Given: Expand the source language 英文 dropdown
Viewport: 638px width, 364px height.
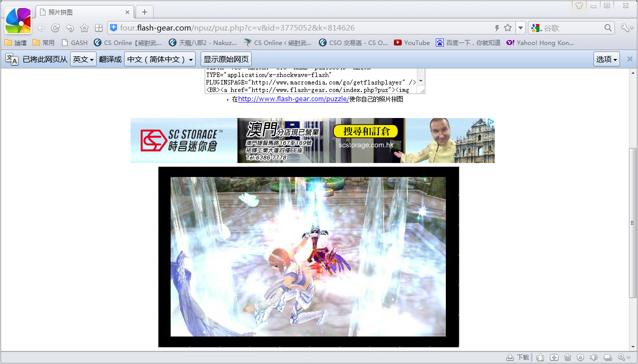Looking at the screenshot, I should (83, 59).
